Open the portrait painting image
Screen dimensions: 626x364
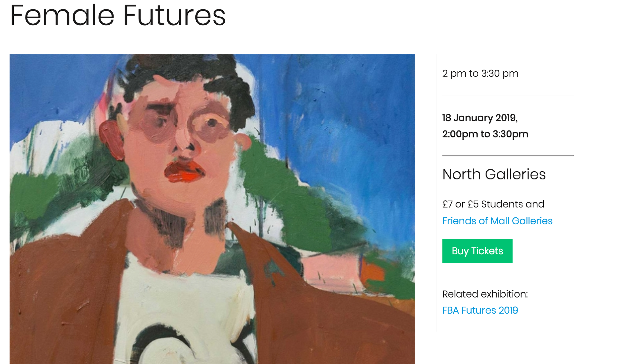tap(212, 209)
